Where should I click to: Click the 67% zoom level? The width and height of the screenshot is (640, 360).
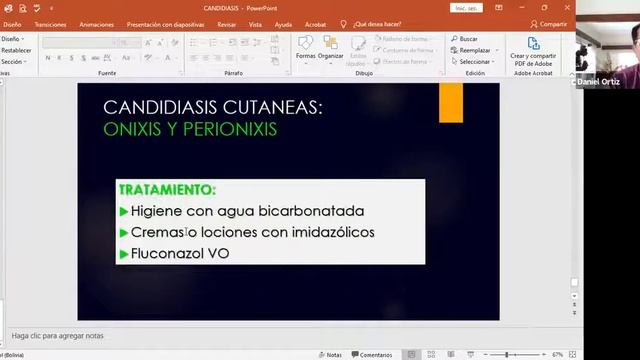coord(558,355)
